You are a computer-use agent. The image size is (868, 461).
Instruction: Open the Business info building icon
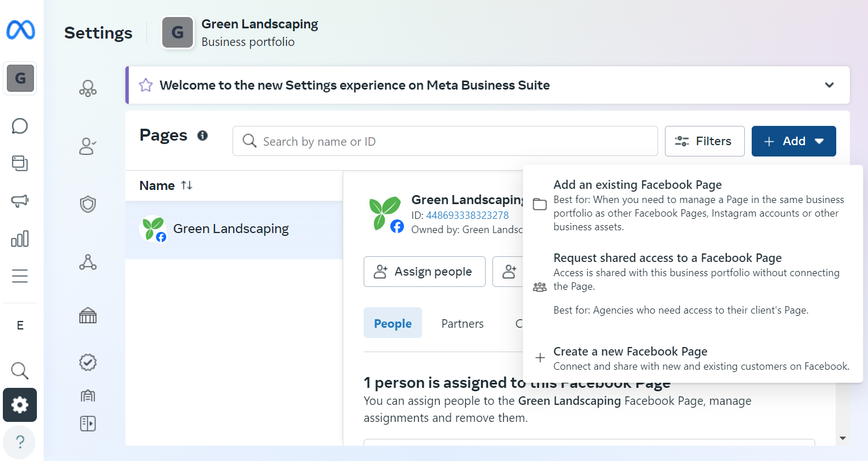[x=88, y=395]
